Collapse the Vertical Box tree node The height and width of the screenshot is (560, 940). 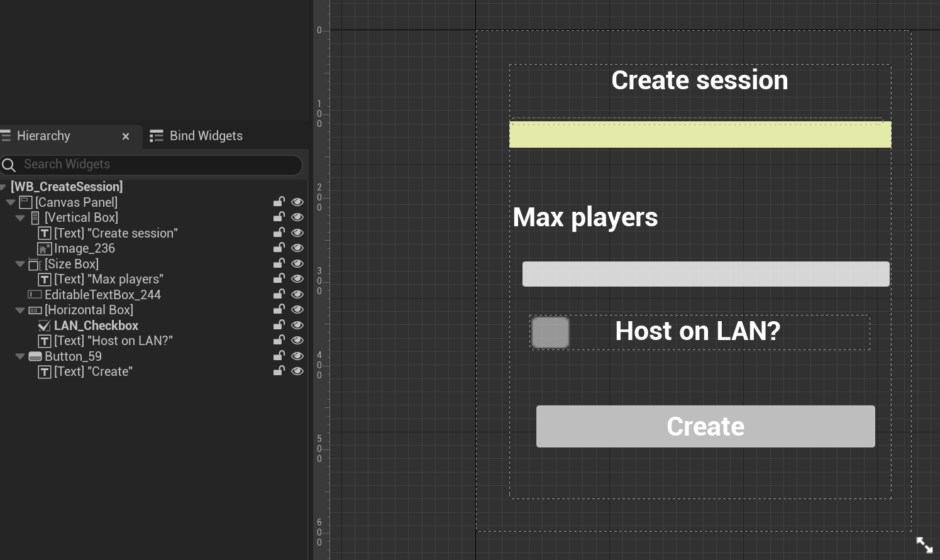point(20,218)
